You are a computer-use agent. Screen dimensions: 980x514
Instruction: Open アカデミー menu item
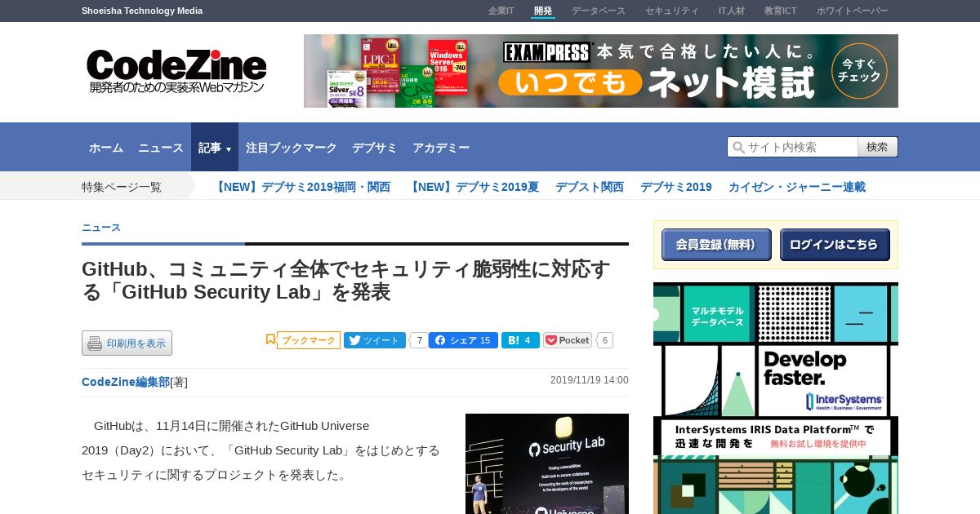point(441,148)
